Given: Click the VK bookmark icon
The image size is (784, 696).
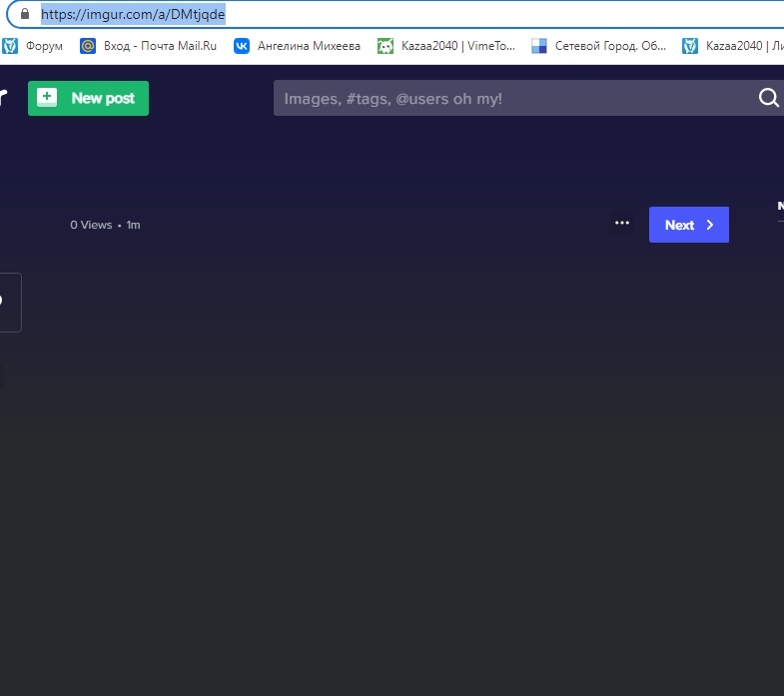Looking at the screenshot, I should [x=242, y=45].
